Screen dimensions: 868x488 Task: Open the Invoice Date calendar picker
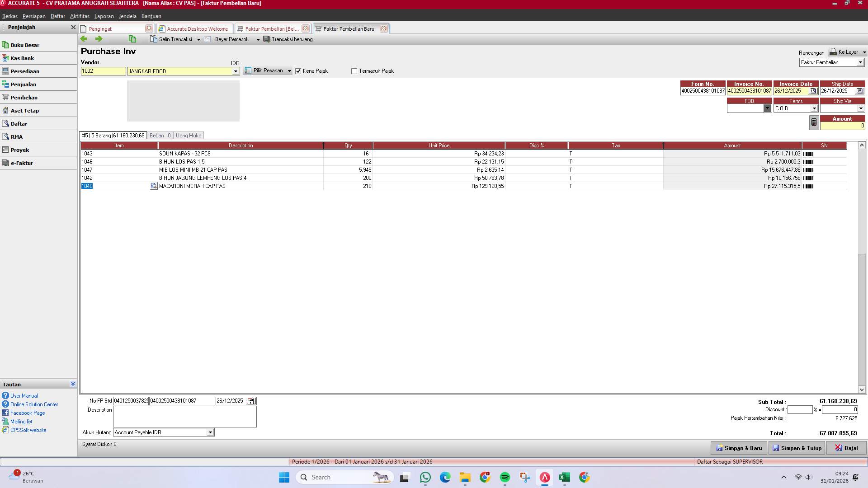point(812,91)
